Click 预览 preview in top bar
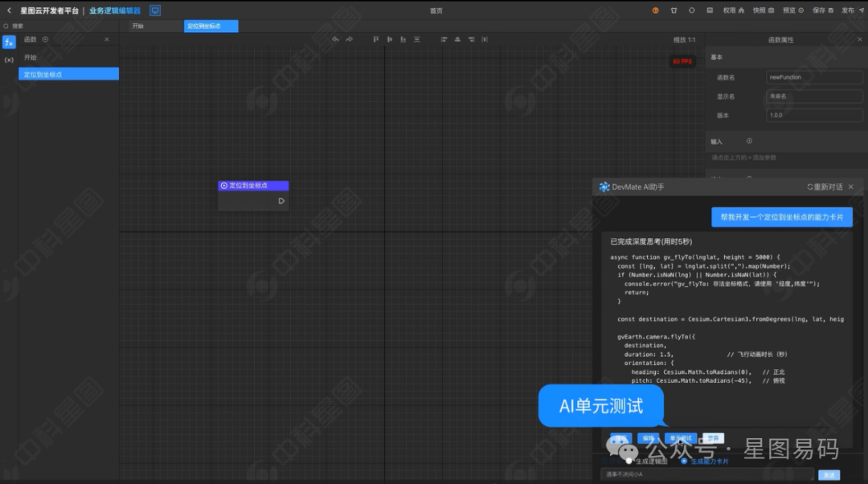Image resolution: width=868 pixels, height=484 pixels. coord(793,10)
